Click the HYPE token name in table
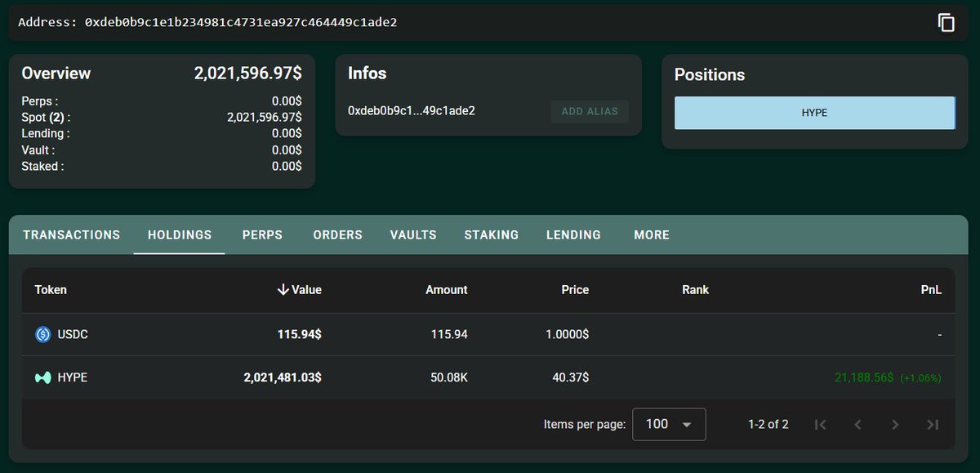This screenshot has height=473, width=980. [73, 377]
